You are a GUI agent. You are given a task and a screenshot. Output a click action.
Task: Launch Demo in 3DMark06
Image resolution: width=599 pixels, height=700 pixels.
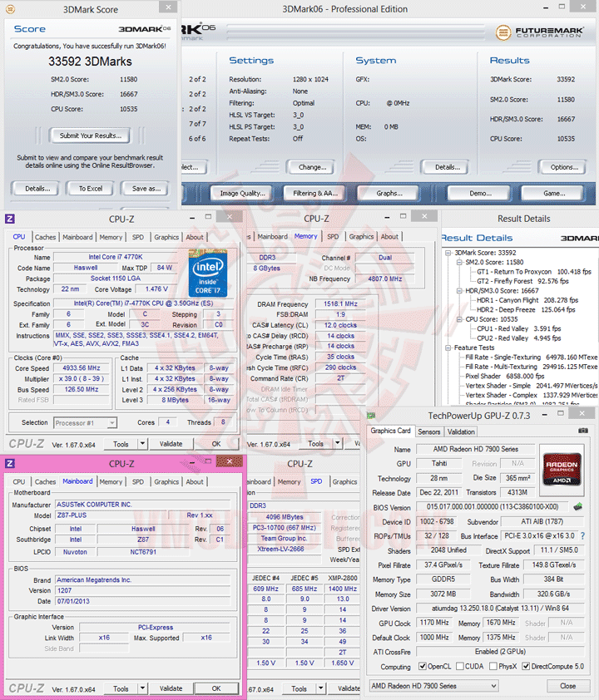pyautogui.click(x=480, y=194)
